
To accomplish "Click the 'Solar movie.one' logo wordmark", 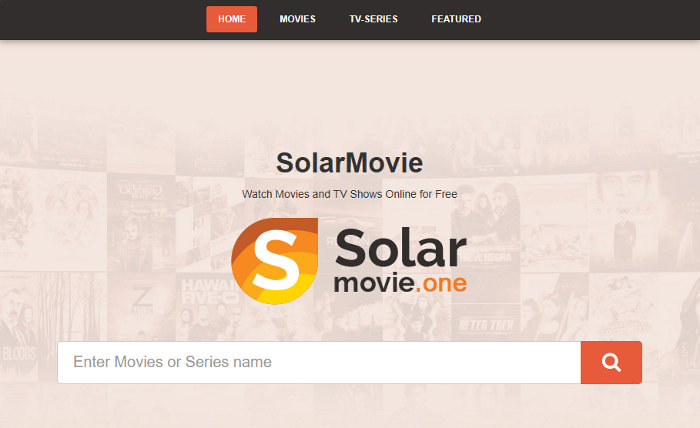I will click(x=400, y=261).
